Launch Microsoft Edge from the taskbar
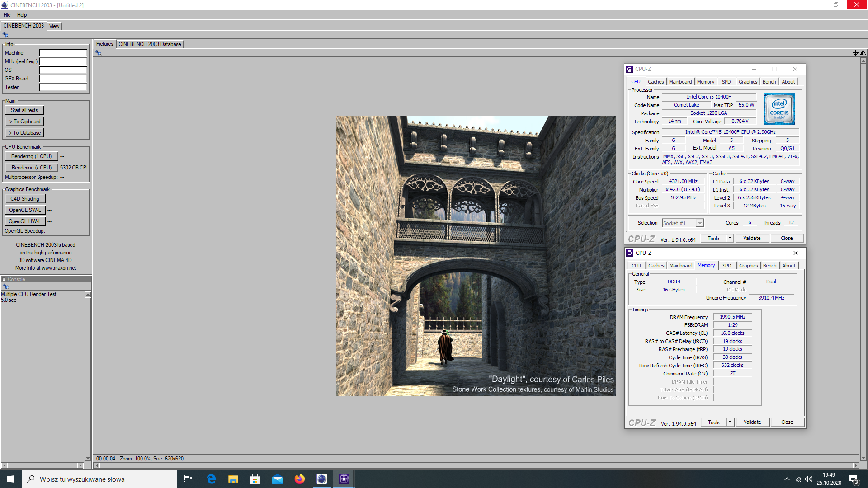This screenshot has height=488, width=868. click(211, 479)
